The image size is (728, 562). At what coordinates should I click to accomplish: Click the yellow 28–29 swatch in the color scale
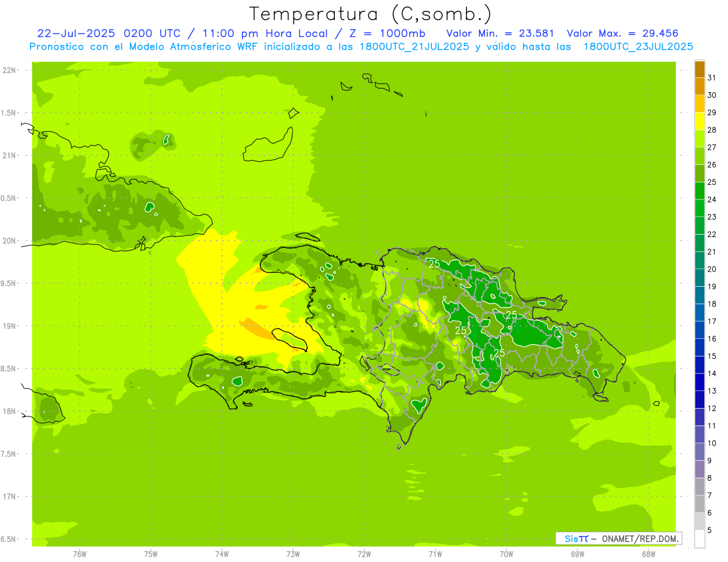click(x=699, y=121)
